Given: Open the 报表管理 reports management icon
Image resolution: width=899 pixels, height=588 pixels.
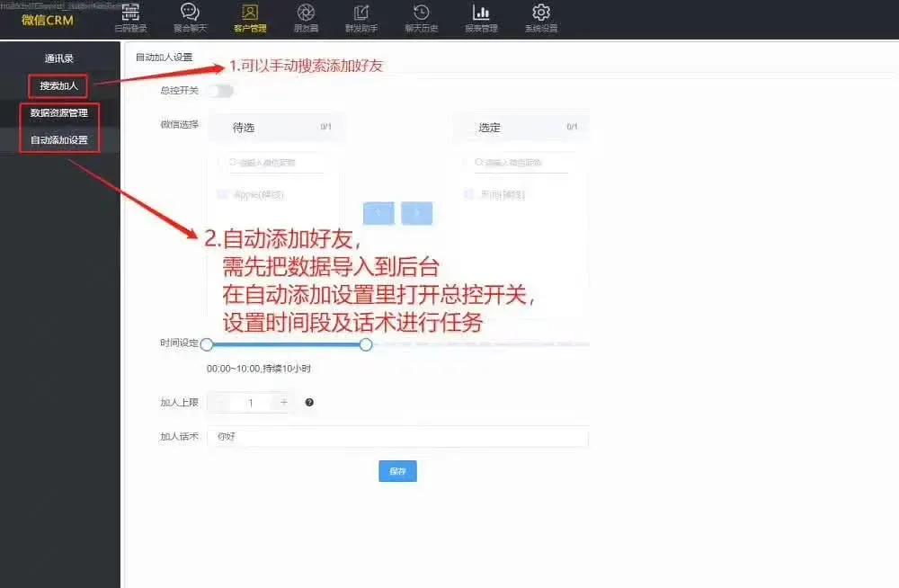Looking at the screenshot, I should [x=481, y=16].
